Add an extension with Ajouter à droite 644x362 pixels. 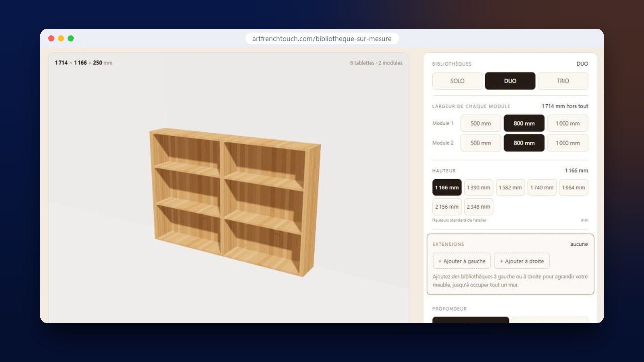pyautogui.click(x=522, y=261)
